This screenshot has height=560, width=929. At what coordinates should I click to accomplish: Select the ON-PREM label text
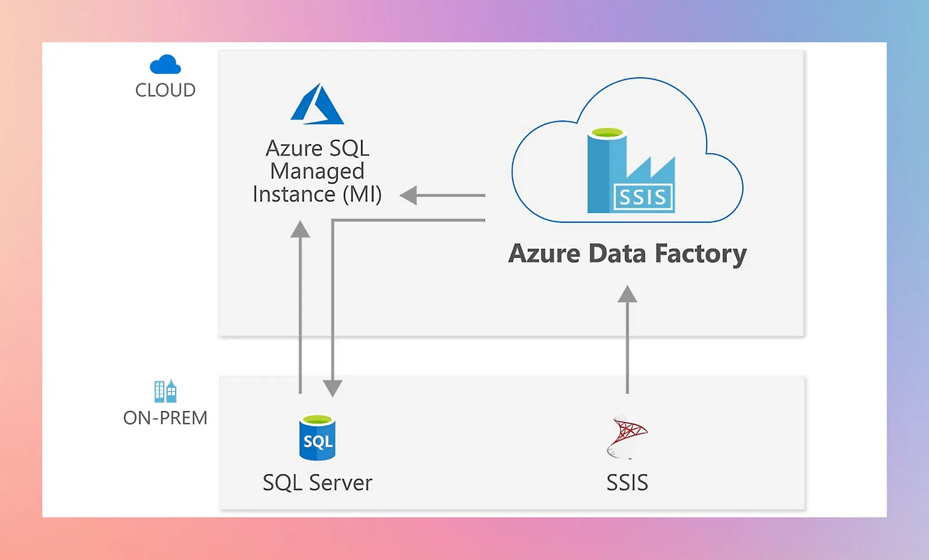tap(165, 418)
